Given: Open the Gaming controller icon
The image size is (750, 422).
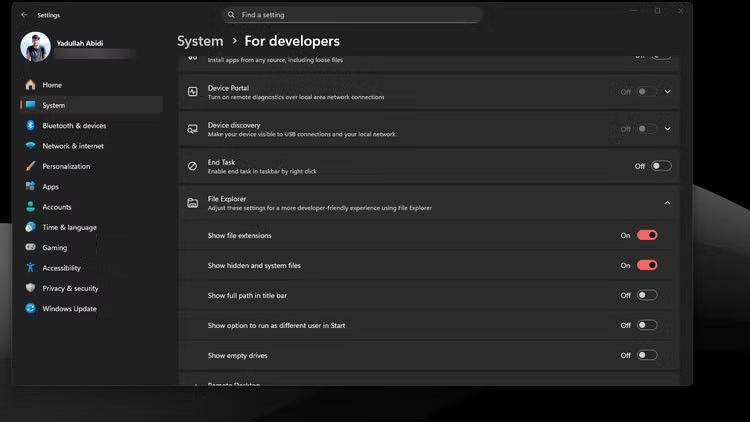Looking at the screenshot, I should coord(31,248).
